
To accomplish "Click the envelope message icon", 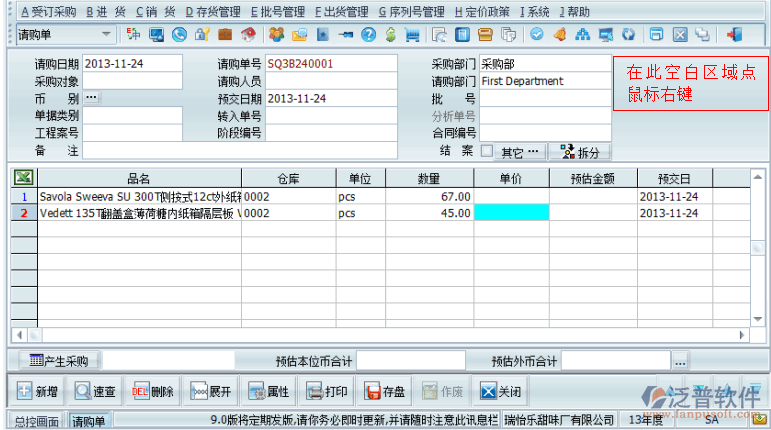I will tap(299, 34).
